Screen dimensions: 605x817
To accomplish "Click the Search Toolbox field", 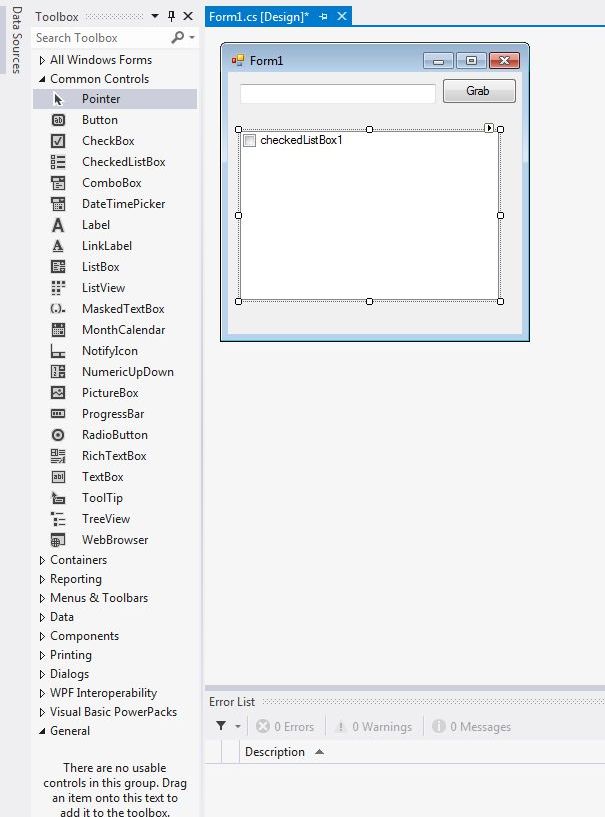I will [x=102, y=38].
